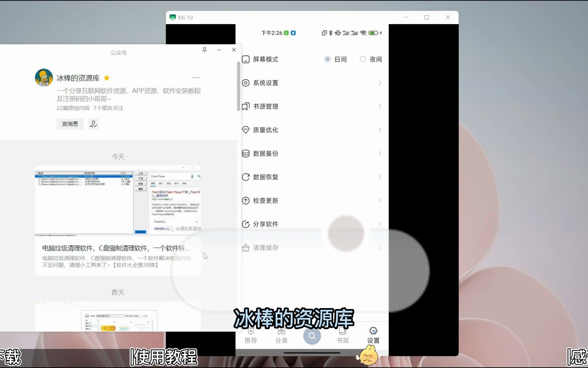The height and width of the screenshot is (368, 588).
Task: Open the 分享软件 entry label
Action: point(266,224)
